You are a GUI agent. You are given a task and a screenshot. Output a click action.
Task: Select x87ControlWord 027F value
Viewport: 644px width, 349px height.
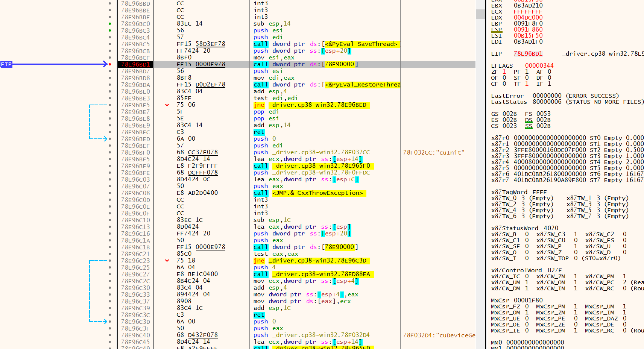pyautogui.click(x=554, y=270)
